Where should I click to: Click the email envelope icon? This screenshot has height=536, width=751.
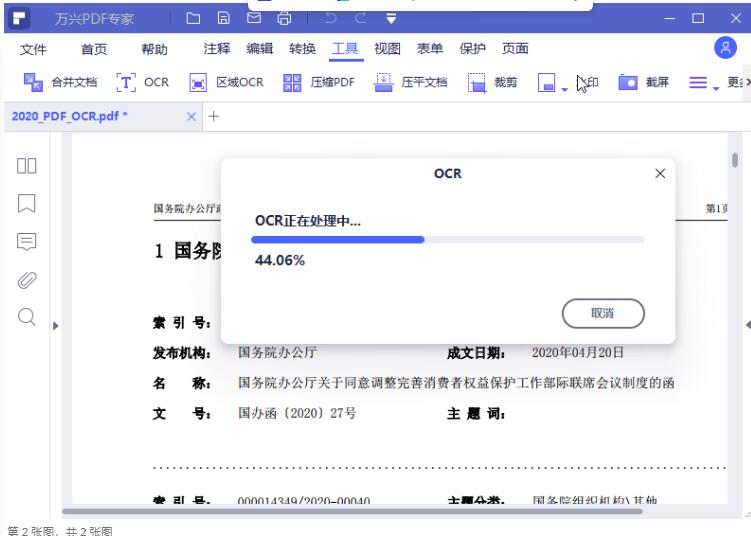254,18
